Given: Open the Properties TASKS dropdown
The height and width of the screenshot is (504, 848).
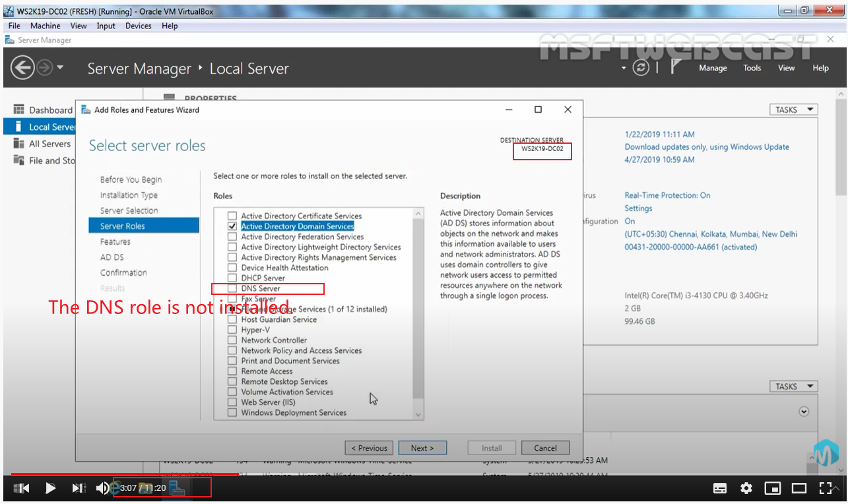Looking at the screenshot, I should (793, 110).
